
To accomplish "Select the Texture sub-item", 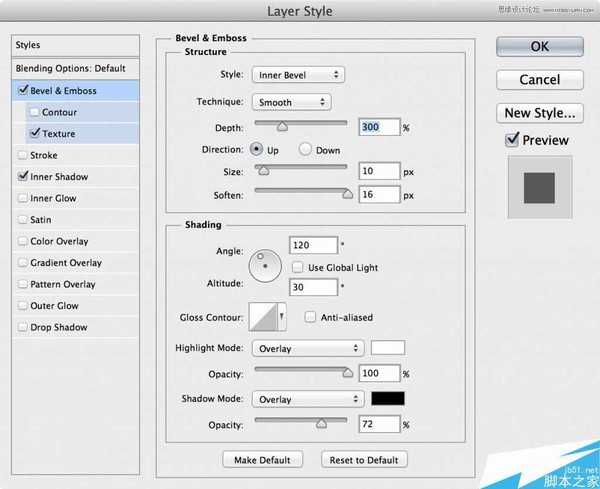I will coord(58,133).
